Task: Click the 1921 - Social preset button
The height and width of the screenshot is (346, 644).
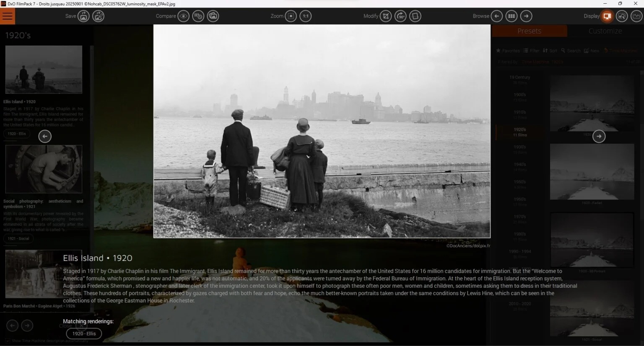Action: click(18, 238)
